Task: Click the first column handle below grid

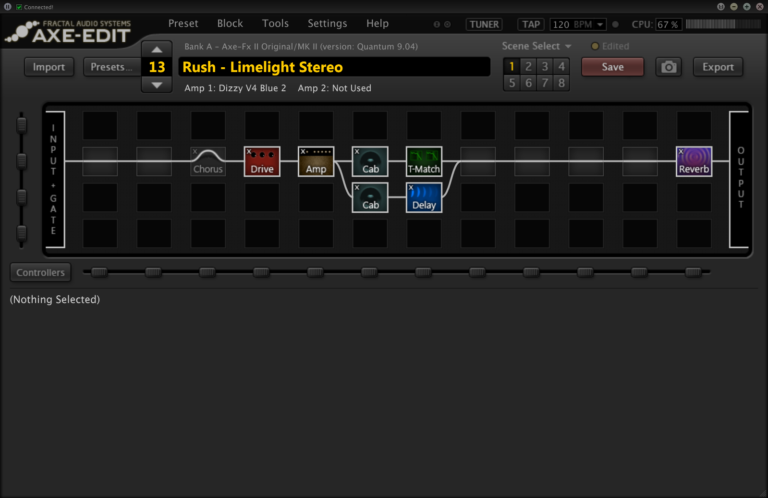Action: coord(99,272)
